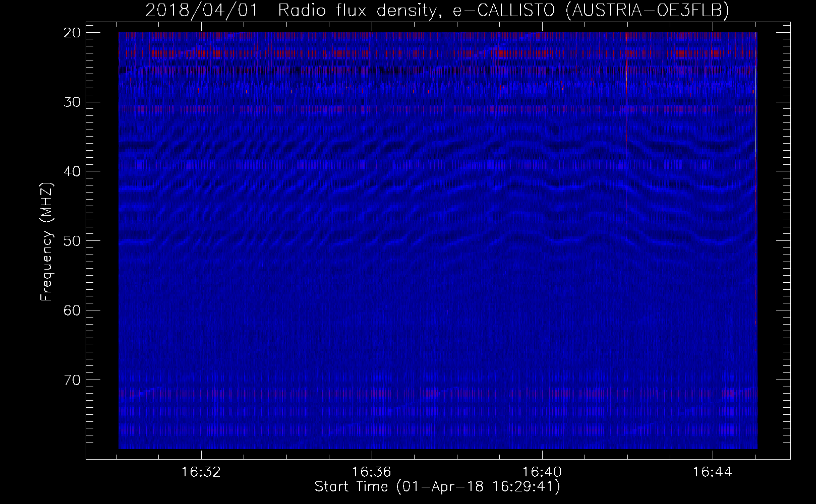
Task: Click the "Start Time (01-Apr-18 16:29:41)" label
Action: [437, 487]
